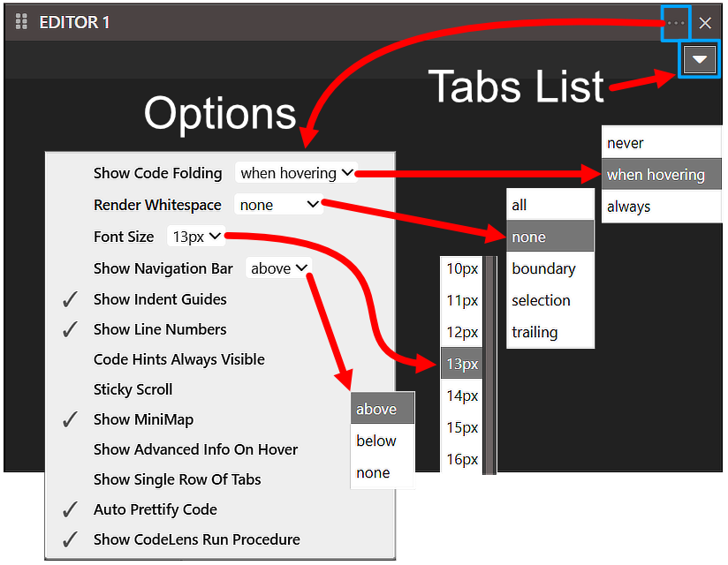Open the Show Navigation Bar dropdown
Image resolution: width=728 pixels, height=565 pixels.
click(x=278, y=267)
